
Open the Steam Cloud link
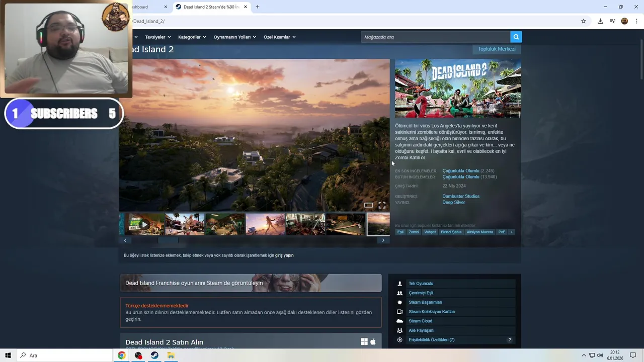[420, 321]
